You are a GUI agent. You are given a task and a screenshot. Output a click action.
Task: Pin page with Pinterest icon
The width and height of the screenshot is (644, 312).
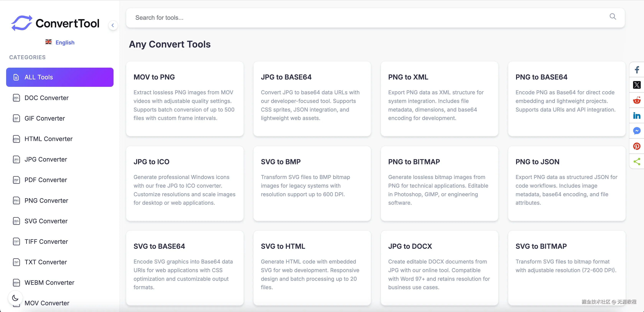pyautogui.click(x=637, y=146)
